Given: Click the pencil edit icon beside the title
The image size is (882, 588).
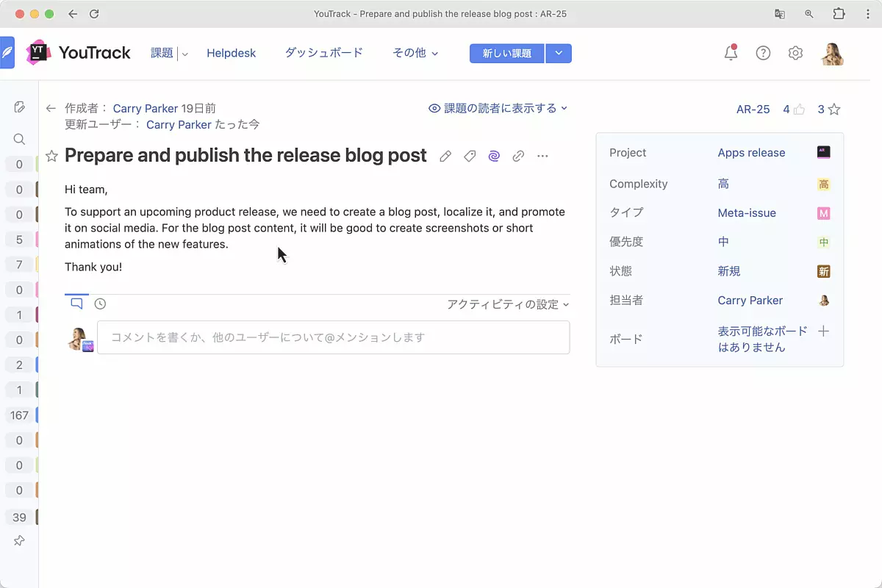Looking at the screenshot, I should point(445,156).
